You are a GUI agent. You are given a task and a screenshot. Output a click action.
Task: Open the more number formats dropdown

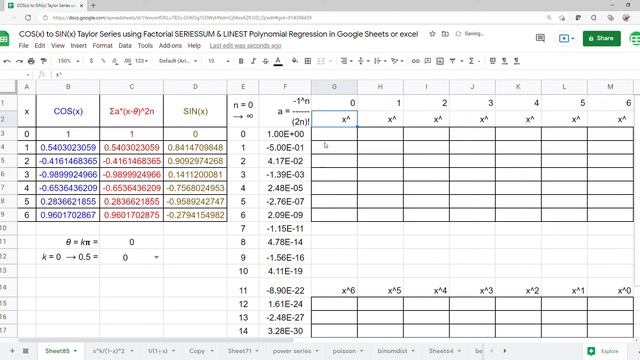pyautogui.click(x=141, y=61)
